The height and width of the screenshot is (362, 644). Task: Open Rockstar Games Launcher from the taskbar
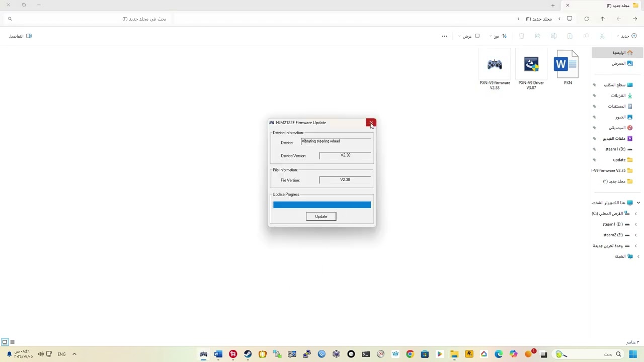pos(469,354)
